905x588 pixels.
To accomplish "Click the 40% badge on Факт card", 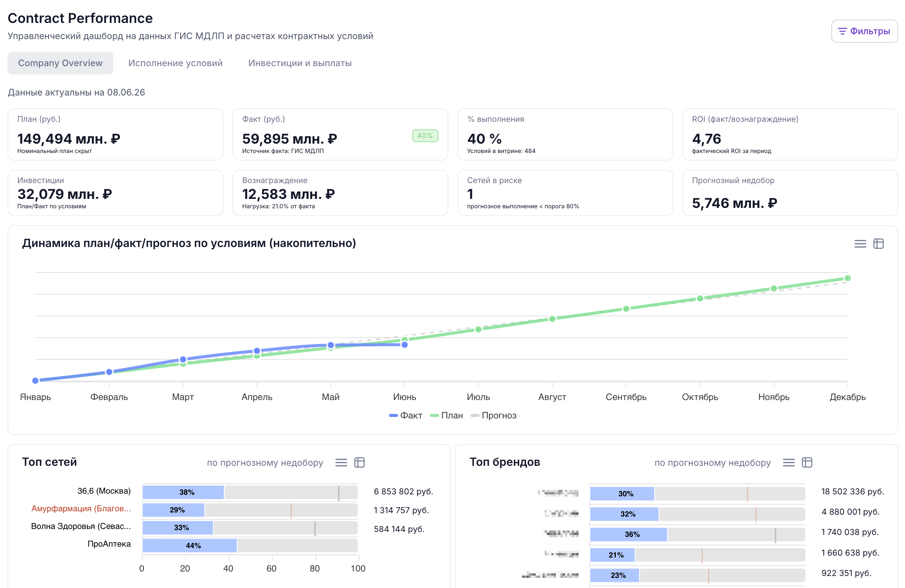I will click(x=425, y=136).
